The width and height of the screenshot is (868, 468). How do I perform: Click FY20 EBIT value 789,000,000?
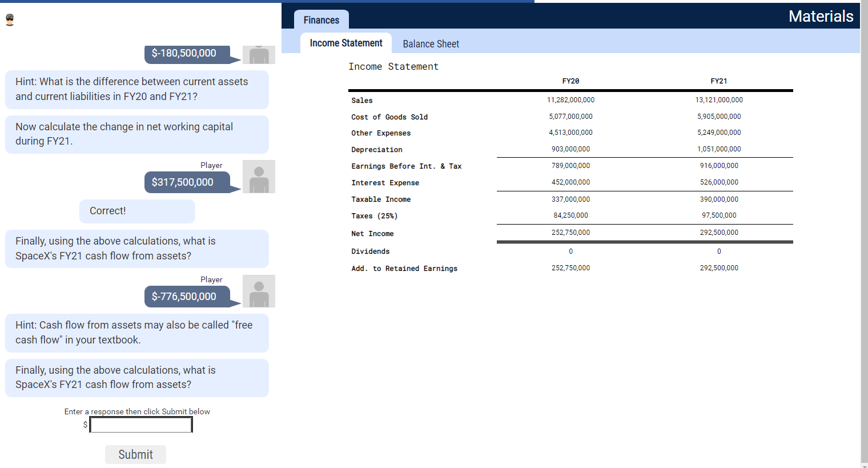point(570,166)
